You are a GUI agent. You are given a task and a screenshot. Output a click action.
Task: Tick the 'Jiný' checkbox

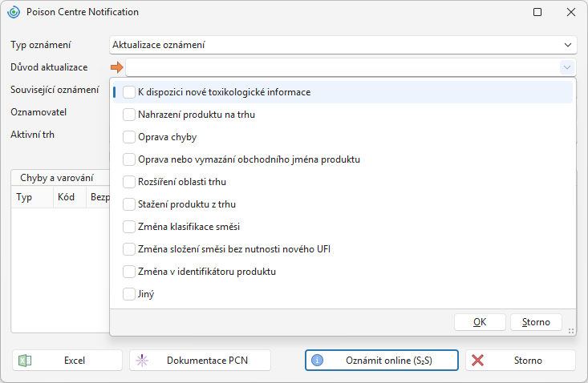coord(129,294)
